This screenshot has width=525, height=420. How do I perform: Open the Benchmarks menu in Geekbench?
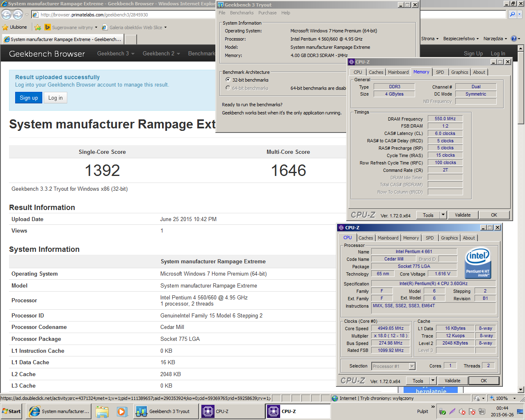coord(242,13)
